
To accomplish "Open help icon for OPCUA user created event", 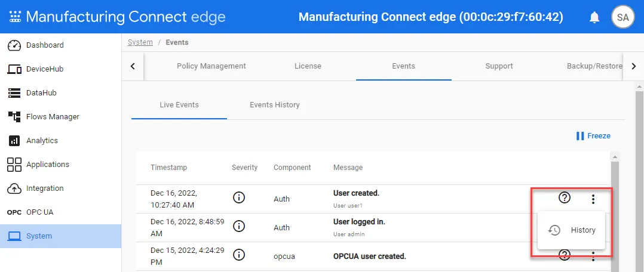I will pos(565,255).
